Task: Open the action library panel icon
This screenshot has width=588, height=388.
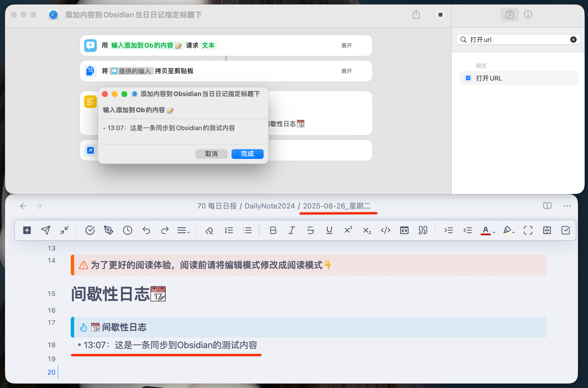Action: click(509, 14)
